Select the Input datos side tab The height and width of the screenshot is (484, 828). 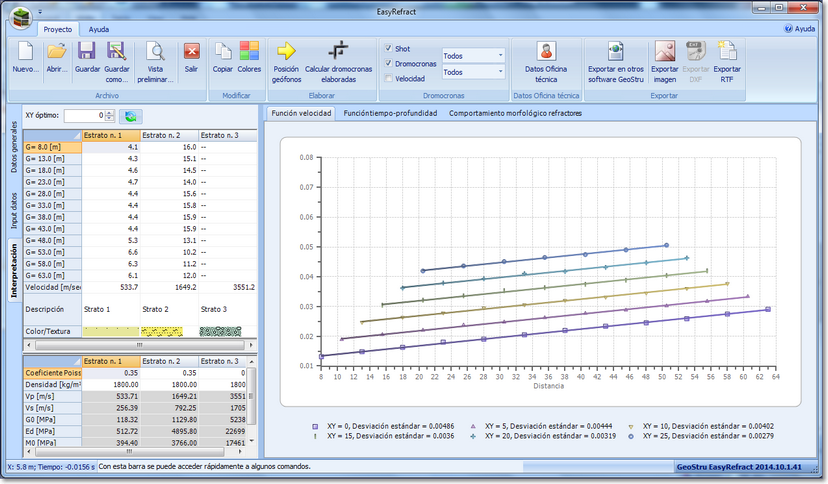pos(14,211)
